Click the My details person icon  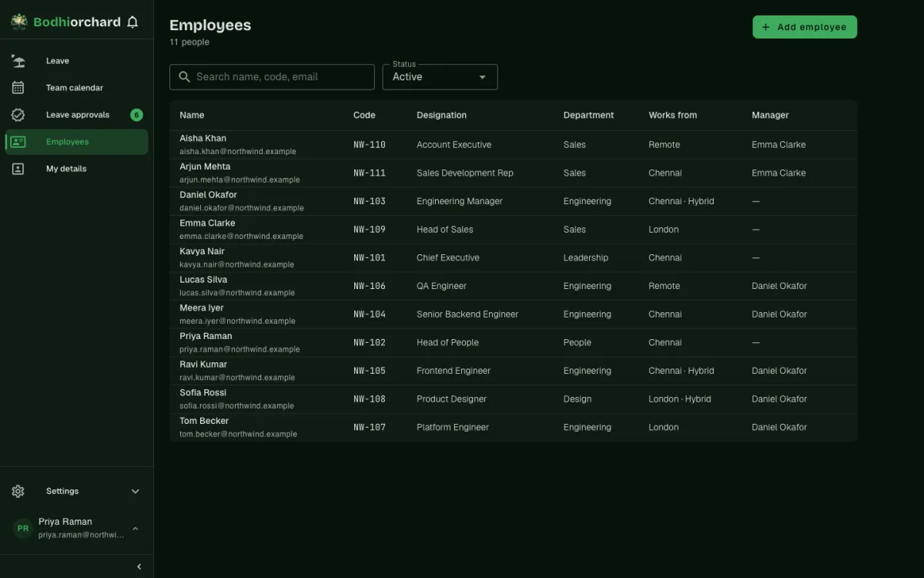coord(18,169)
